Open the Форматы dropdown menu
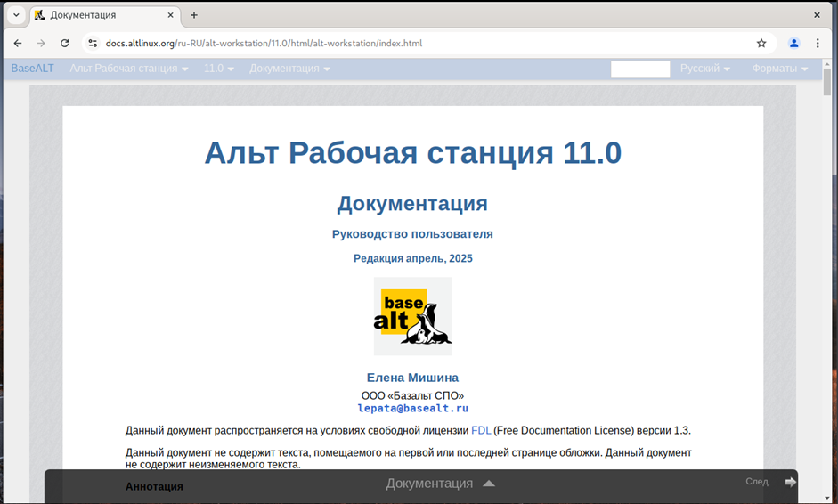The image size is (838, 504). tap(779, 69)
